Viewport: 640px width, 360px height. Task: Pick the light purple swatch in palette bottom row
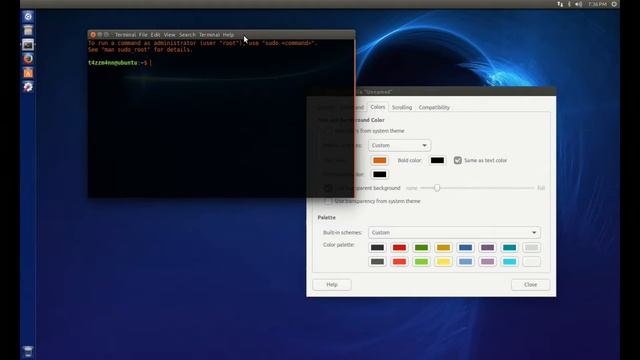click(x=487, y=262)
